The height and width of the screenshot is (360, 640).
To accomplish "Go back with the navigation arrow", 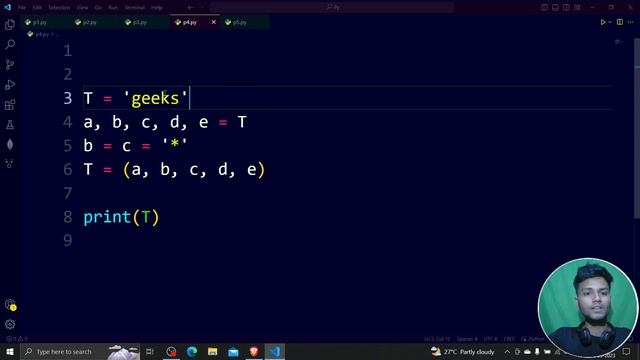I will pyautogui.click(x=190, y=7).
